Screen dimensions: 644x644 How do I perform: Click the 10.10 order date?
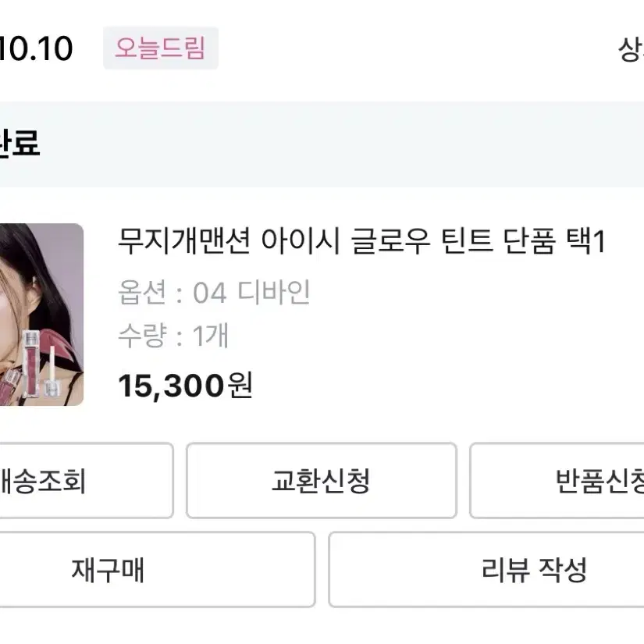36,49
